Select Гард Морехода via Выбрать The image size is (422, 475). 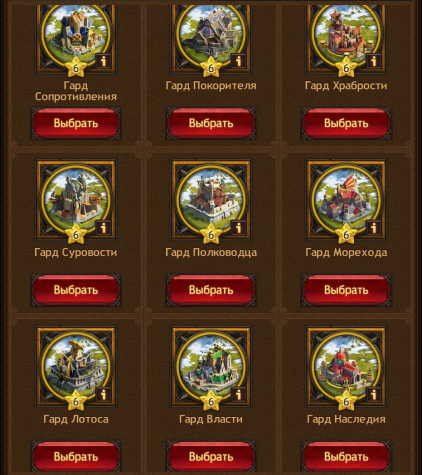pos(346,290)
